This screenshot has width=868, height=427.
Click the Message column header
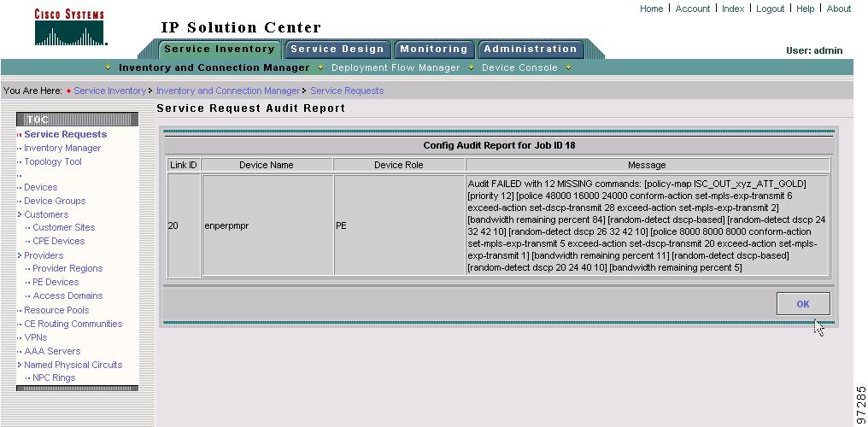pyautogui.click(x=647, y=165)
